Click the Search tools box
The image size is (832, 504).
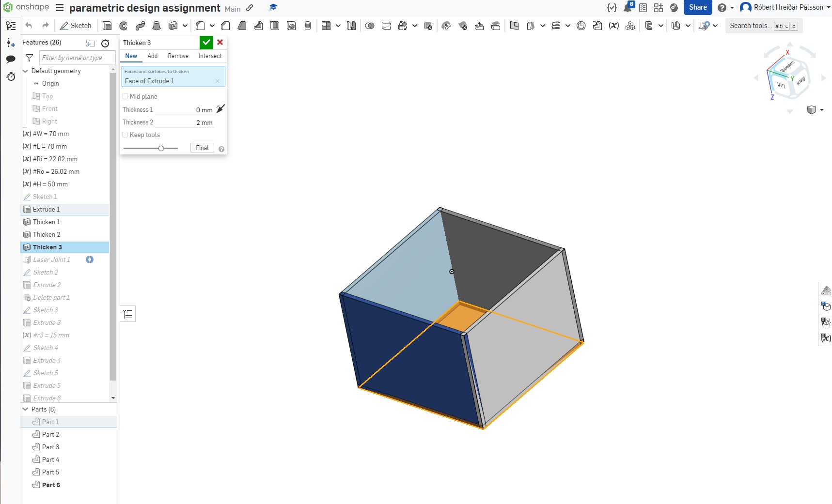pyautogui.click(x=764, y=26)
